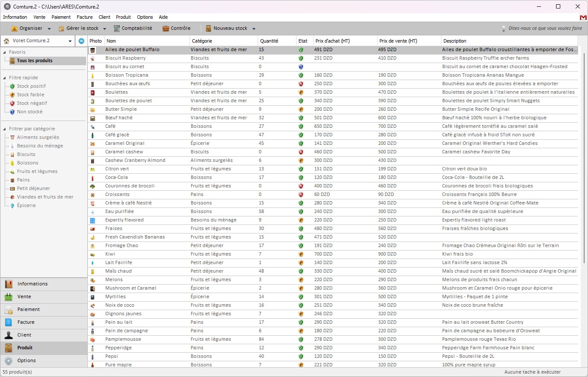Image resolution: width=588 pixels, height=377 pixels.
Task: Filter by Stock négatif
Action: tap(32, 103)
